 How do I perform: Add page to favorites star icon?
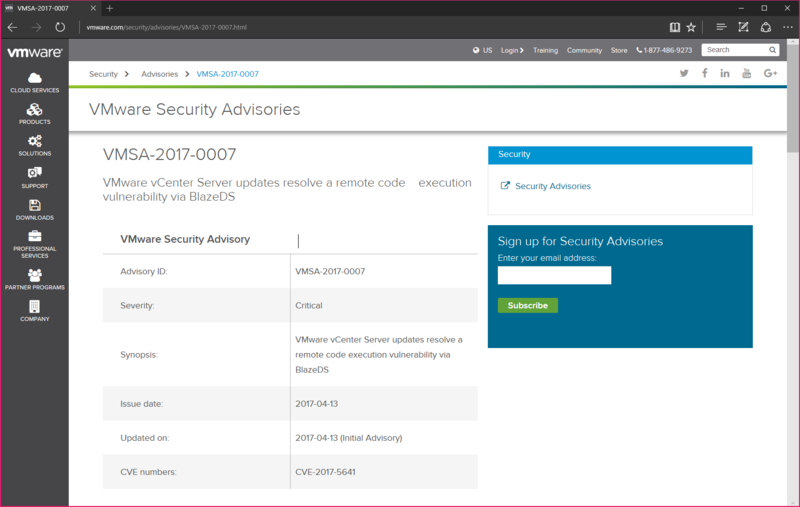click(691, 27)
